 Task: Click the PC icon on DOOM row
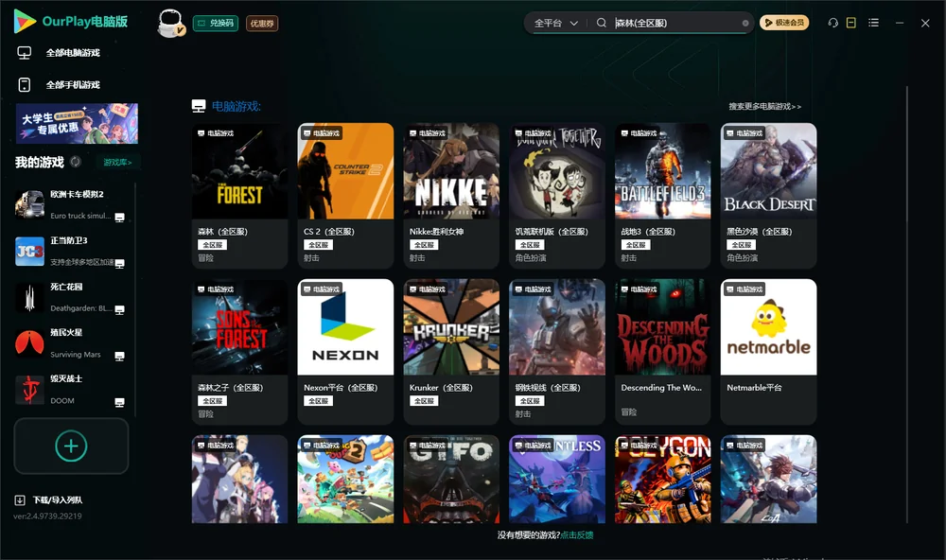119,403
